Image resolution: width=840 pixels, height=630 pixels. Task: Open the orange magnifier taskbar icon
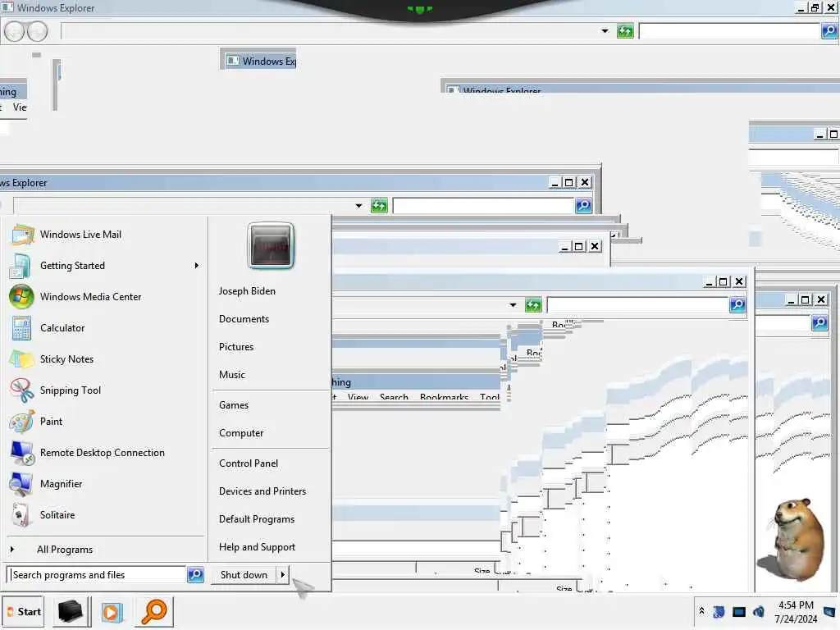(x=154, y=612)
